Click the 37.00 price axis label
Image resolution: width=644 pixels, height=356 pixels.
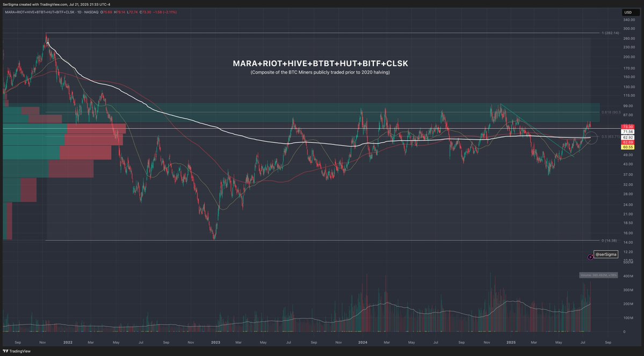(x=628, y=175)
